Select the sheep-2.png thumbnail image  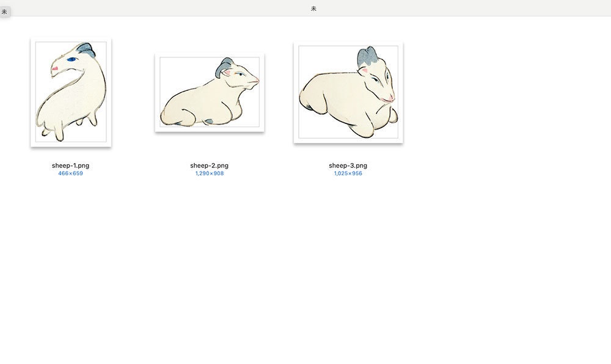click(210, 93)
